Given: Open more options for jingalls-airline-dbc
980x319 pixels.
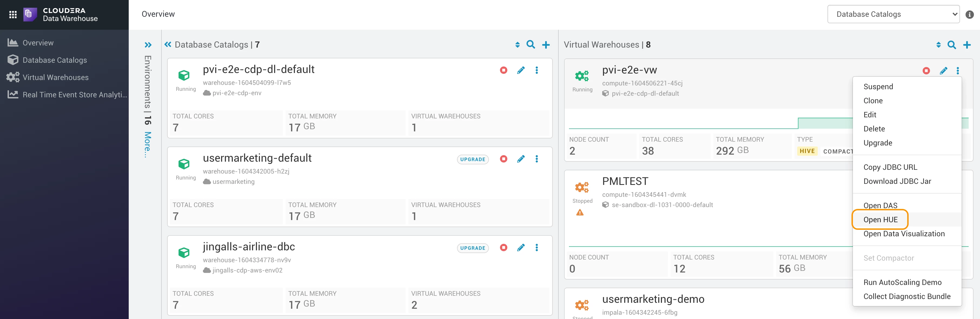Looking at the screenshot, I should click(x=537, y=248).
